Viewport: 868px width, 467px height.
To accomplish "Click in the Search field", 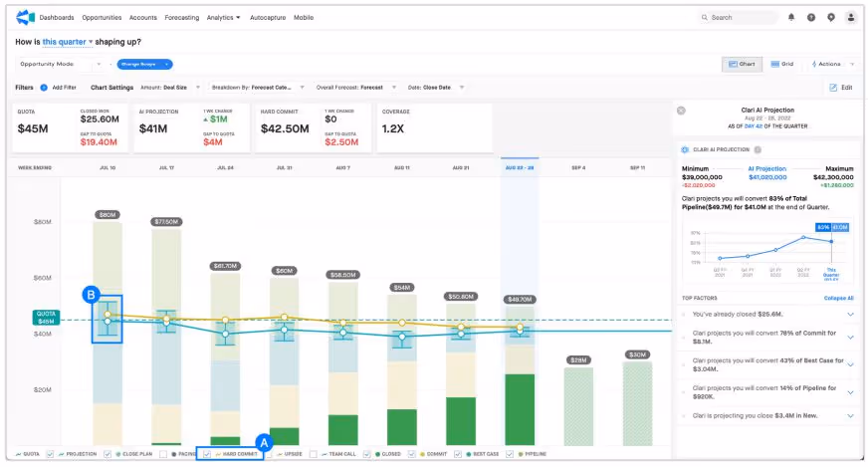I will click(x=739, y=18).
